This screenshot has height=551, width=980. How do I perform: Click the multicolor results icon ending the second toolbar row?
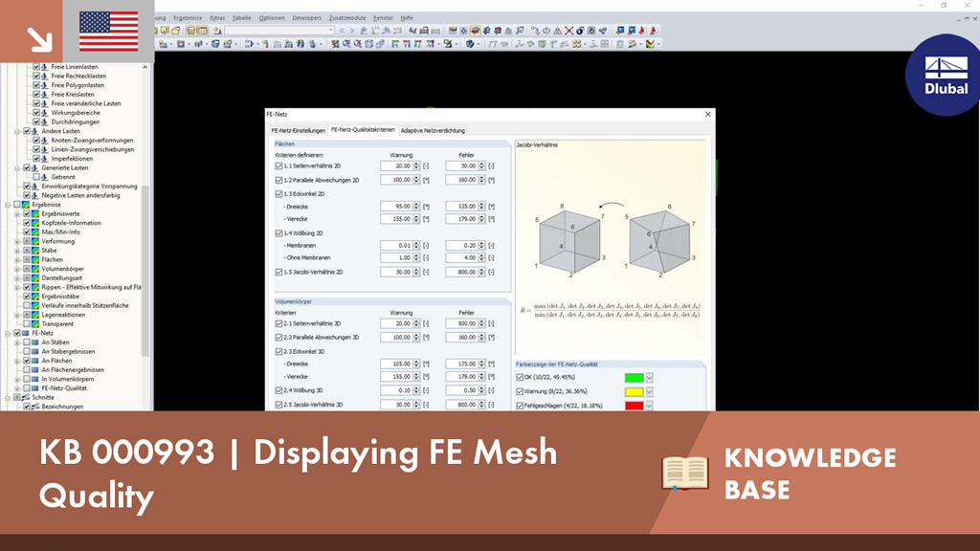click(651, 44)
